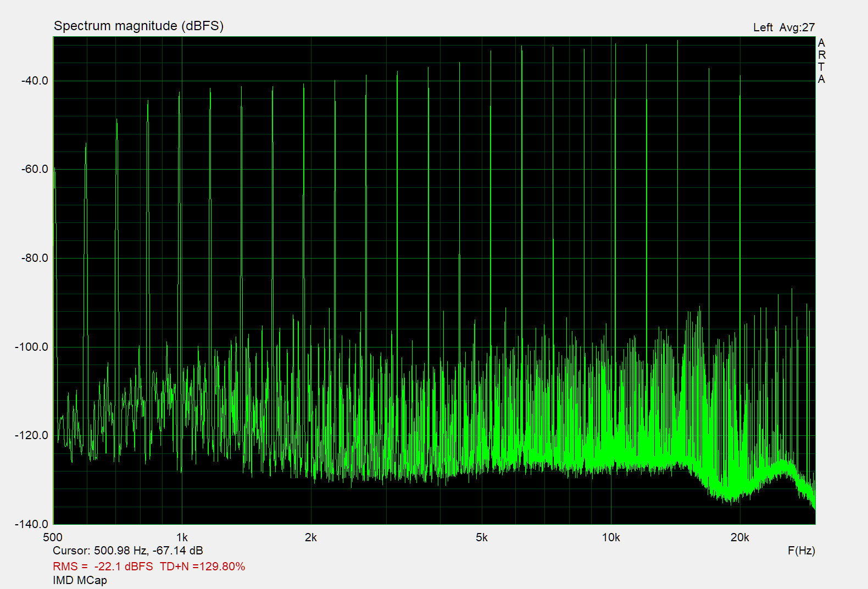868x589 pixels.
Task: Click the 2k frequency axis label
Action: coord(311,537)
